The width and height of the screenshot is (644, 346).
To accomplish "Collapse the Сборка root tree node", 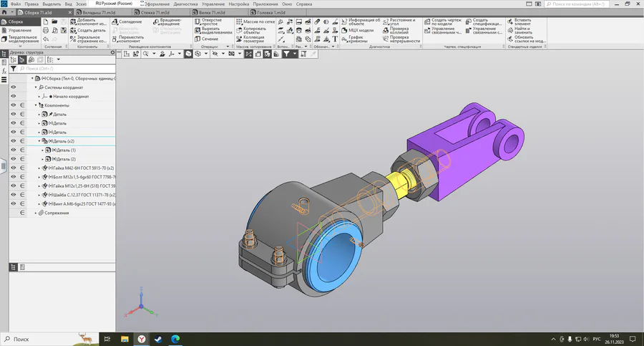I will tap(32, 78).
